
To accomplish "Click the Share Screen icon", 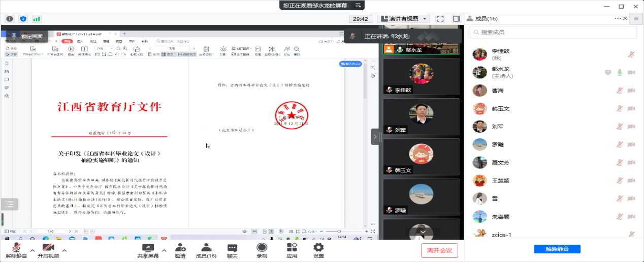I will pos(148,247).
